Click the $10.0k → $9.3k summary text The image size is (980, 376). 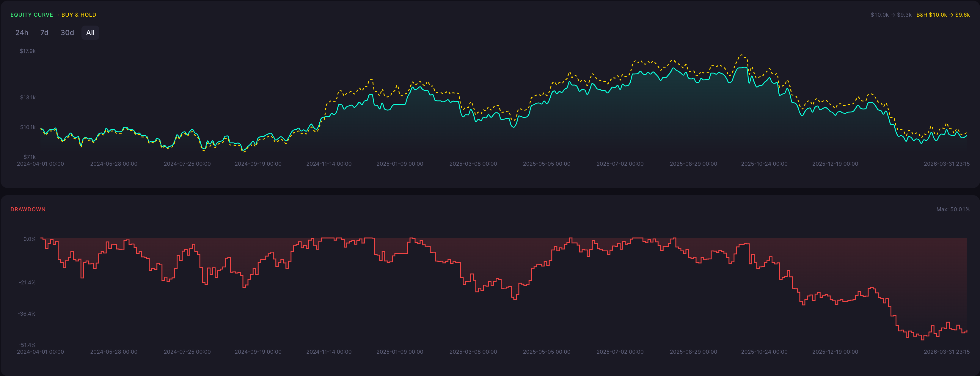[891, 15]
